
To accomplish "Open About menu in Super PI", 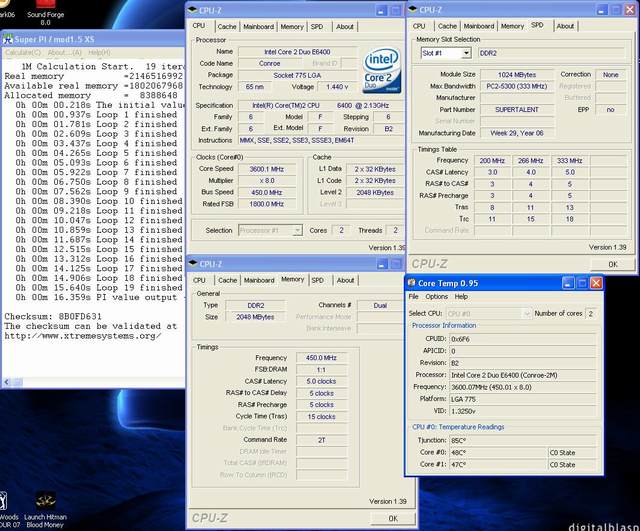I will 64,53.
